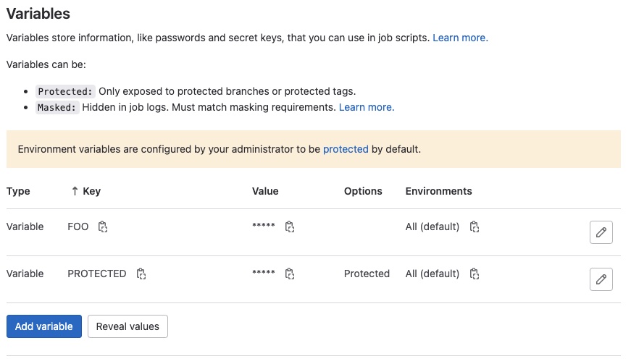
Task: Click the Reveal values button
Action: 128,326
